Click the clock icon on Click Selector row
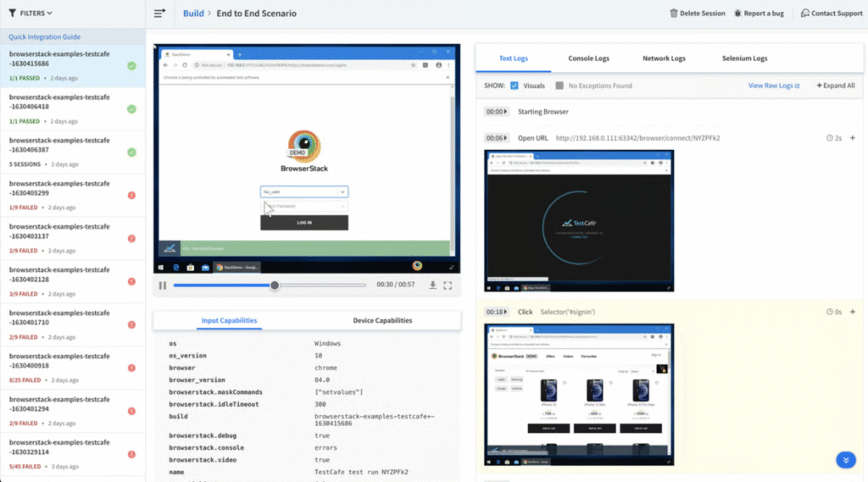Viewport: 868px width, 482px height. (x=829, y=312)
